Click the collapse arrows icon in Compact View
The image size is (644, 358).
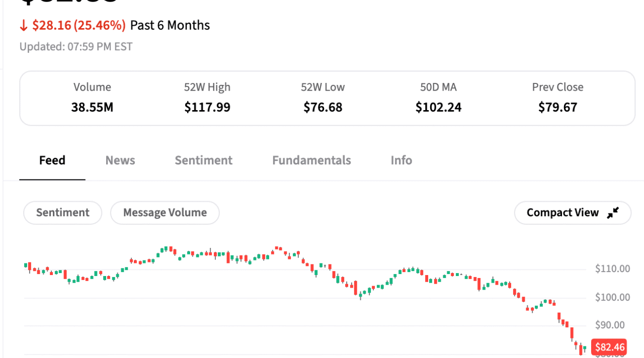612,213
